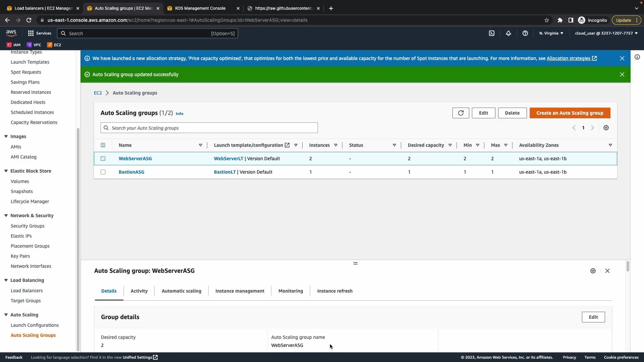
Task: Open AWS CloudShell icon in top bar
Action: click(492, 33)
